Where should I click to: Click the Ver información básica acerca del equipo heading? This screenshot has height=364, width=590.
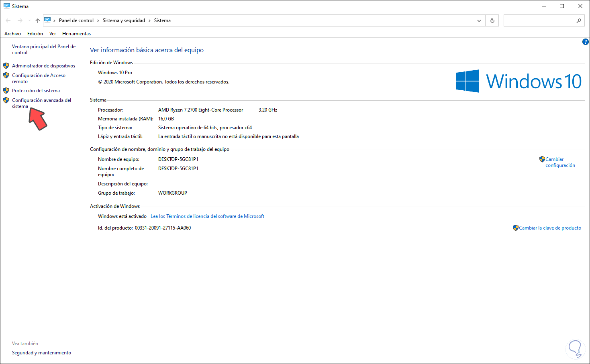pos(147,50)
